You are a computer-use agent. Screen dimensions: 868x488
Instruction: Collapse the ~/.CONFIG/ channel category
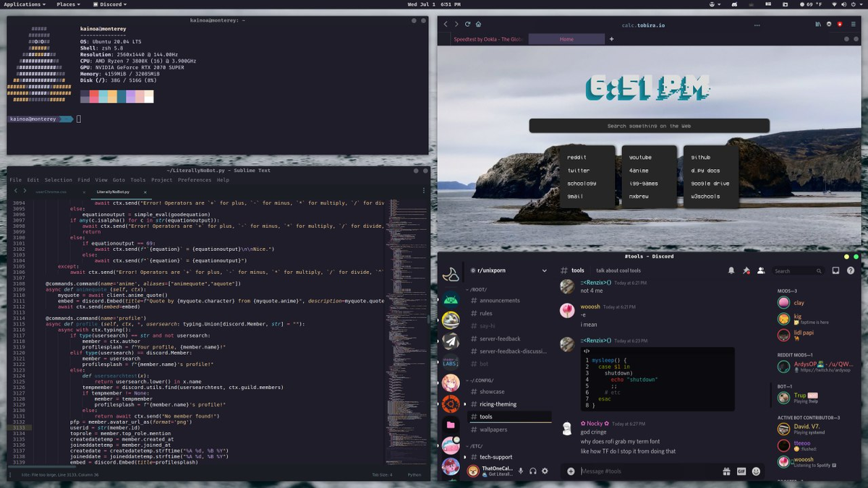481,380
